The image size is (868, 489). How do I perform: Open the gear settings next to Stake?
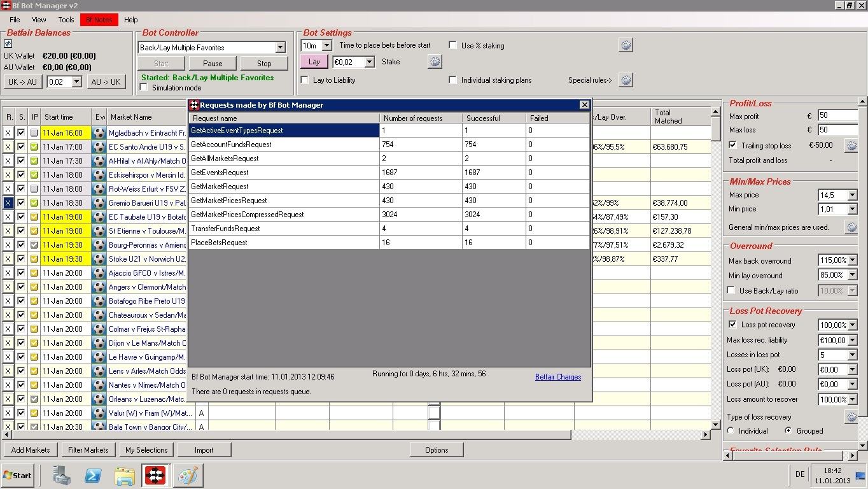[435, 62]
